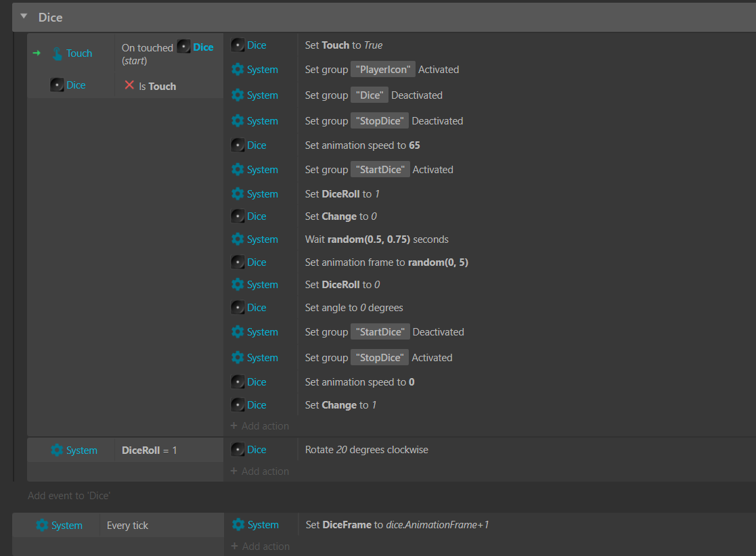Click Add event to 'Dice' link
This screenshot has height=556, width=756.
tap(68, 496)
